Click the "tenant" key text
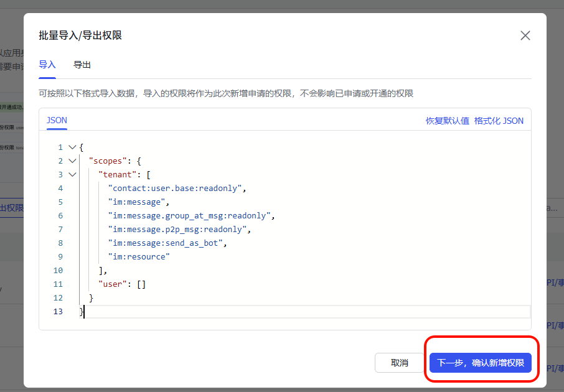This screenshot has width=564, height=392. [117, 174]
